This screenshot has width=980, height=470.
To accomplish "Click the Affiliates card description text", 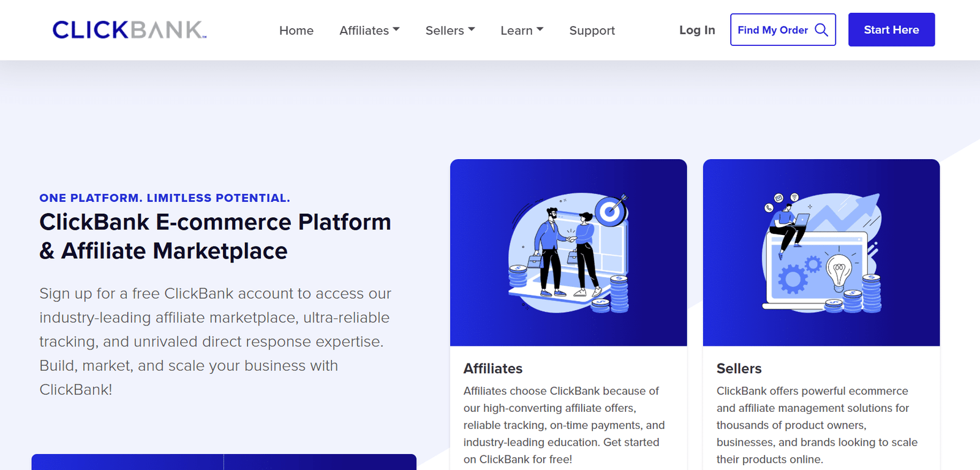I will [563, 425].
